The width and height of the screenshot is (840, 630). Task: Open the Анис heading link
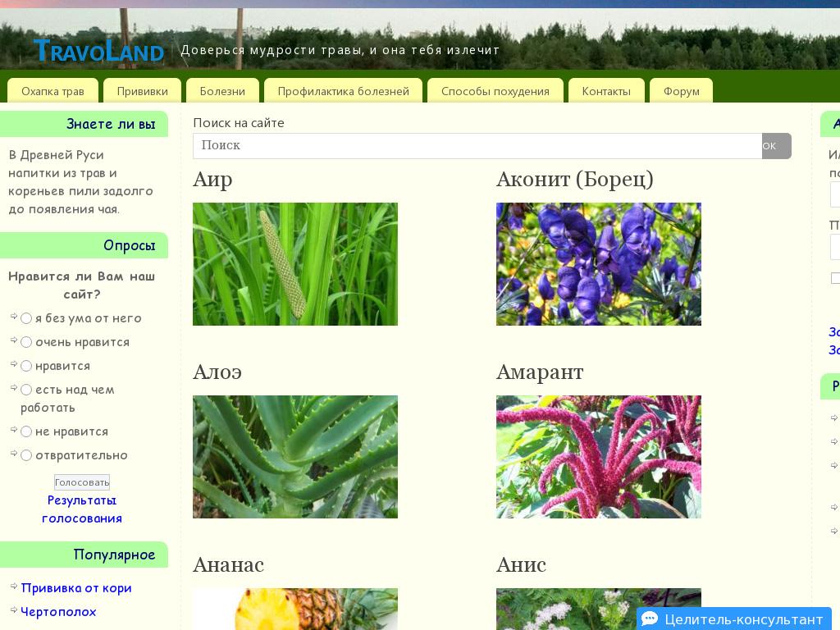click(x=521, y=565)
